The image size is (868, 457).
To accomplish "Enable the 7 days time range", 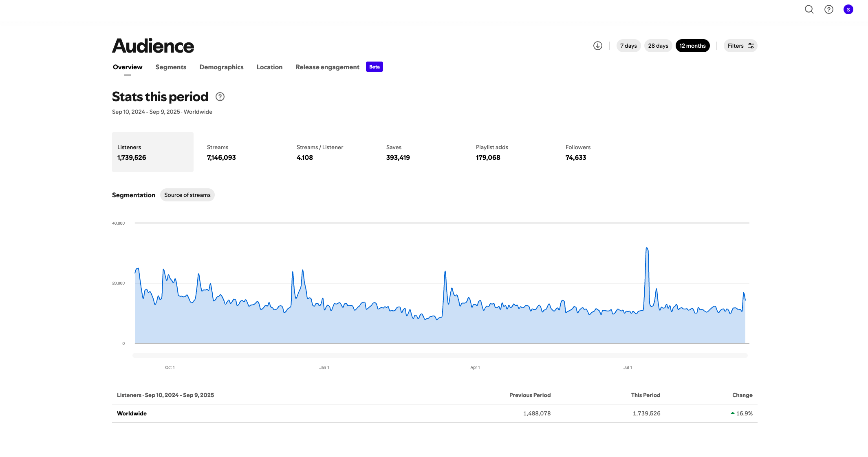I will (x=628, y=46).
